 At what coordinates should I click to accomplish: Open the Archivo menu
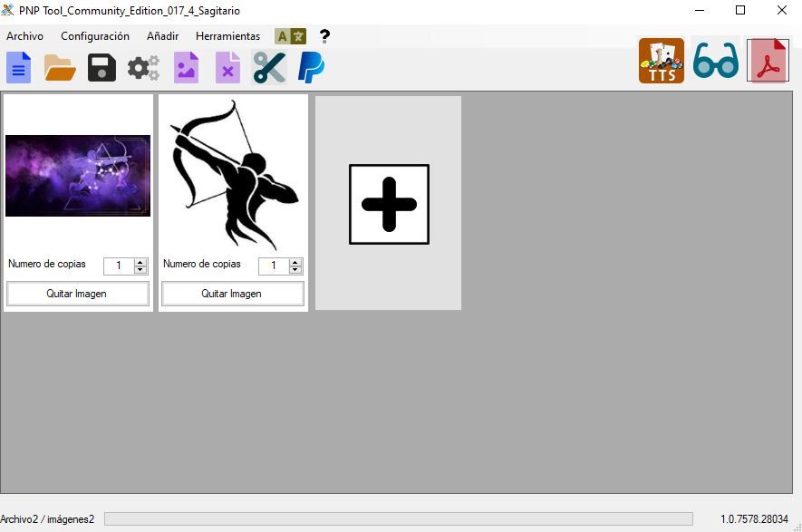[x=24, y=36]
